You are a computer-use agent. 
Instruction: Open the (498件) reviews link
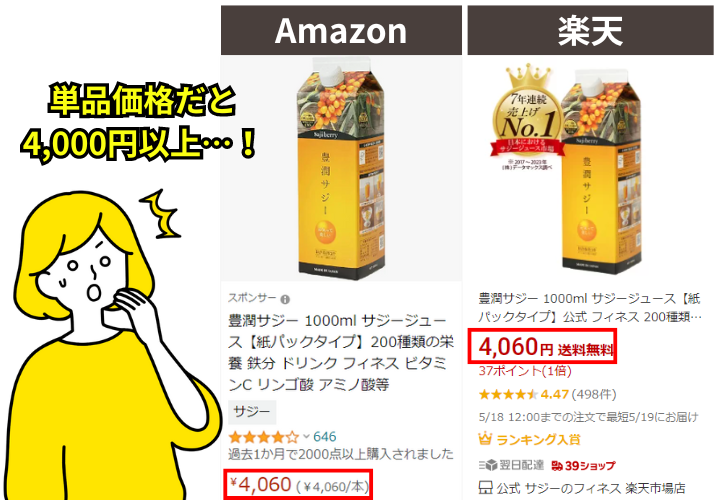[x=594, y=394]
